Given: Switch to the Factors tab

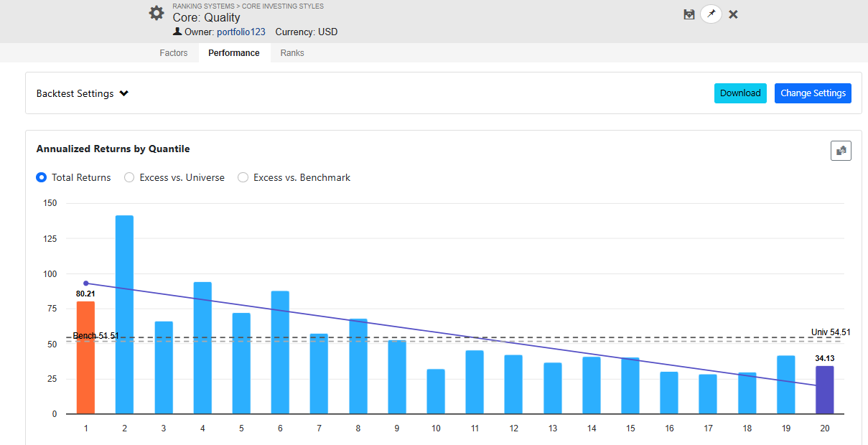Looking at the screenshot, I should pos(174,53).
